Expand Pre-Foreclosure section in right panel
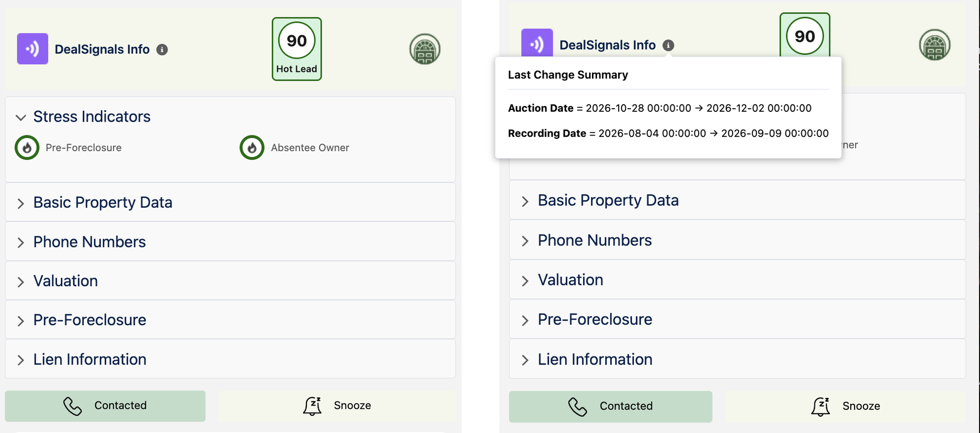Image resolution: width=980 pixels, height=433 pixels. tap(737, 320)
